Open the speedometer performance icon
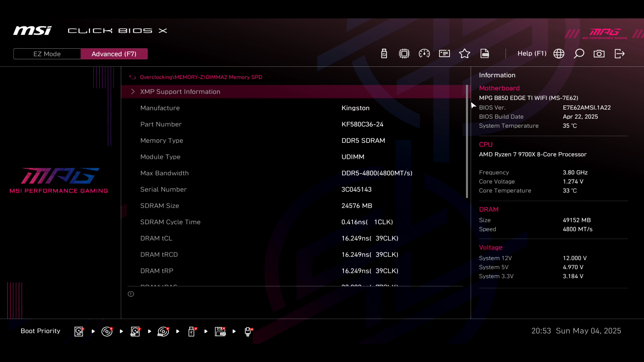This screenshot has width=644, height=362. [x=424, y=54]
